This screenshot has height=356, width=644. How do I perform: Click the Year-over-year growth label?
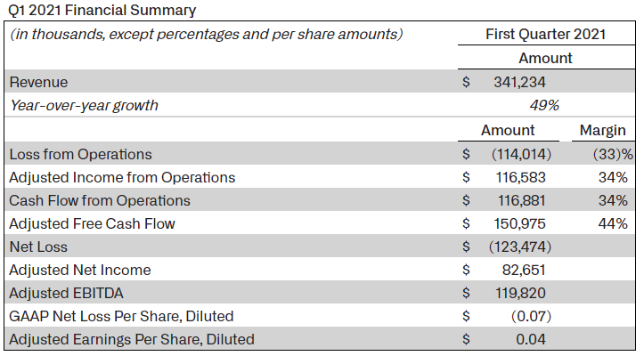click(84, 106)
